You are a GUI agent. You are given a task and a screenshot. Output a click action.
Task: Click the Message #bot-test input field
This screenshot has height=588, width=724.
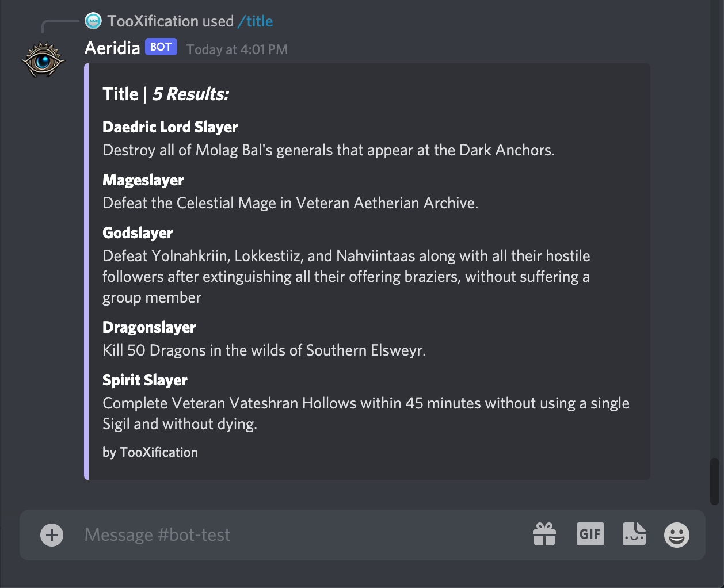coord(299,535)
